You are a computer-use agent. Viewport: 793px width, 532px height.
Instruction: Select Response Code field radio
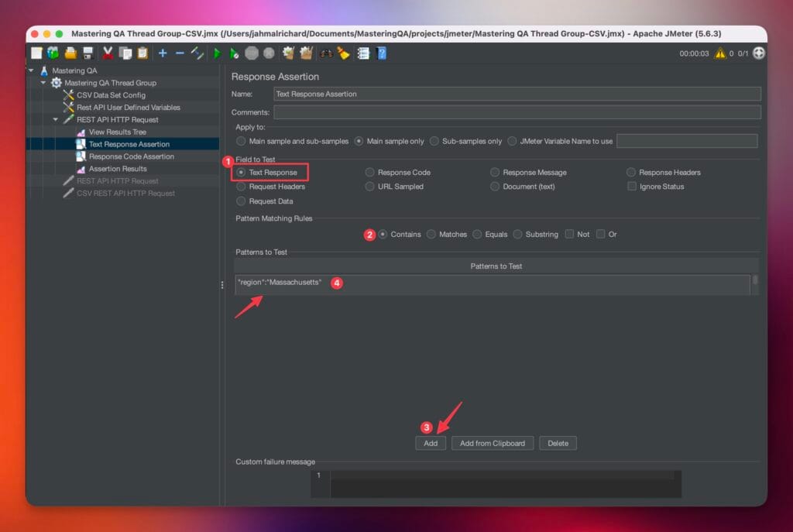click(x=369, y=173)
